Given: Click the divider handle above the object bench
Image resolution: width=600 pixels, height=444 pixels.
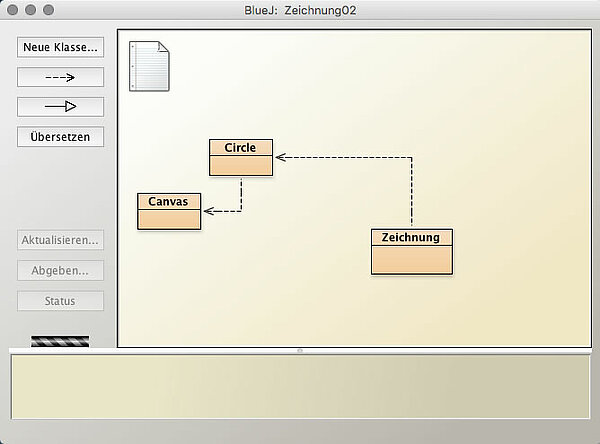Looking at the screenshot, I should pos(300,351).
